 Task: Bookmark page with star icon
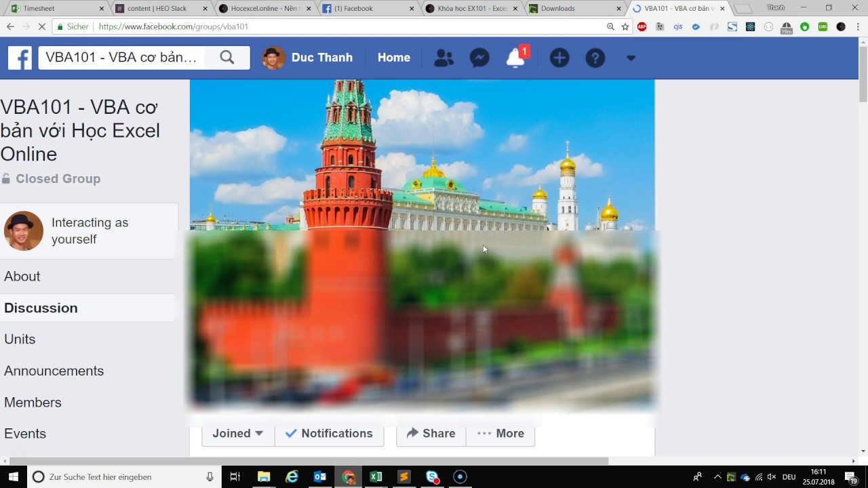[x=625, y=26]
